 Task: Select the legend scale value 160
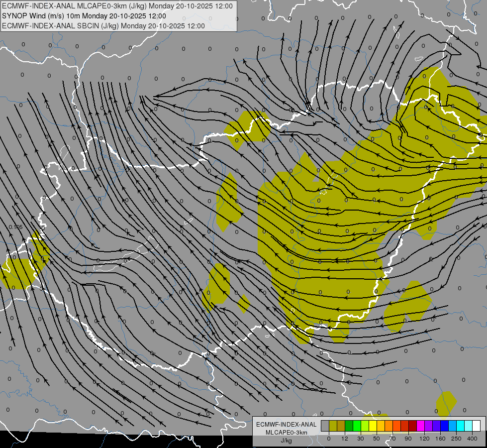click(x=440, y=439)
